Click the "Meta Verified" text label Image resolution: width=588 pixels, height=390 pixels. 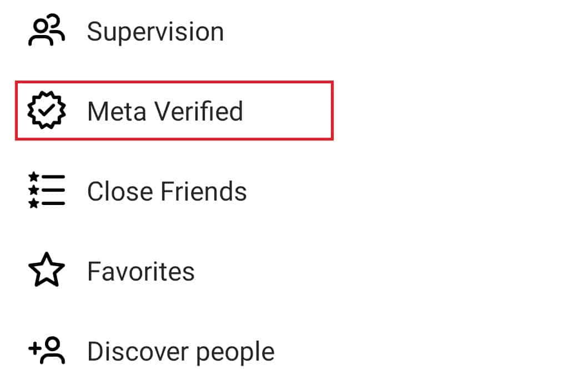click(165, 111)
